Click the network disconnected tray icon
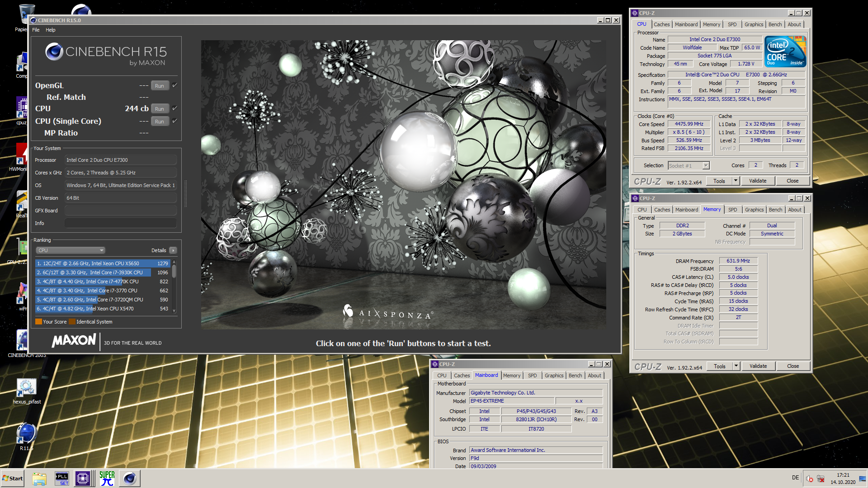 click(821, 479)
